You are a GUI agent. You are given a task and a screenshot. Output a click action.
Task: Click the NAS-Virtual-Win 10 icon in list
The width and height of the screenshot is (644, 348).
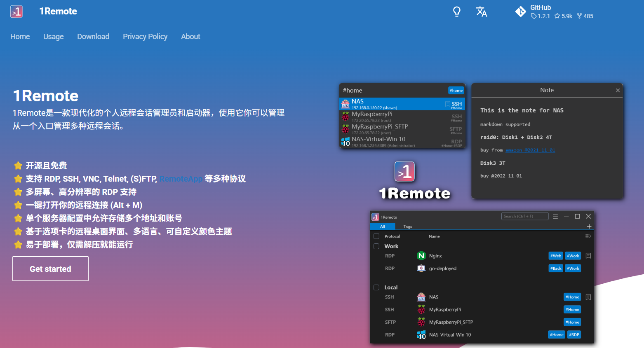pyautogui.click(x=421, y=335)
